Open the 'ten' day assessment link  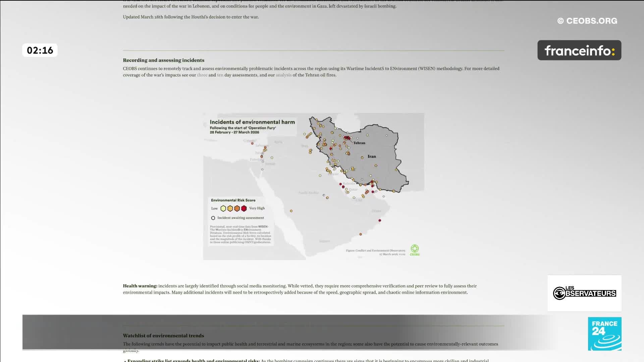(220, 75)
